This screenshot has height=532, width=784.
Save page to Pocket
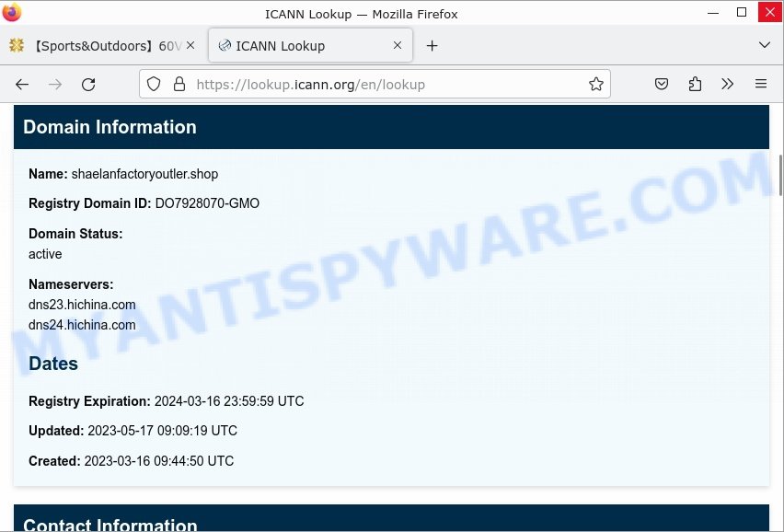point(662,84)
